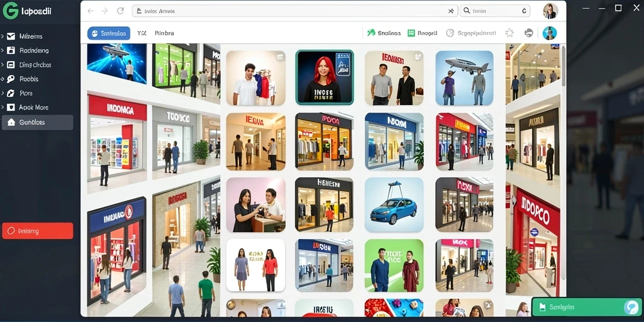Click the icon next to Dimg chcbos
Viewport: 644px width, 322px height.
click(11, 65)
